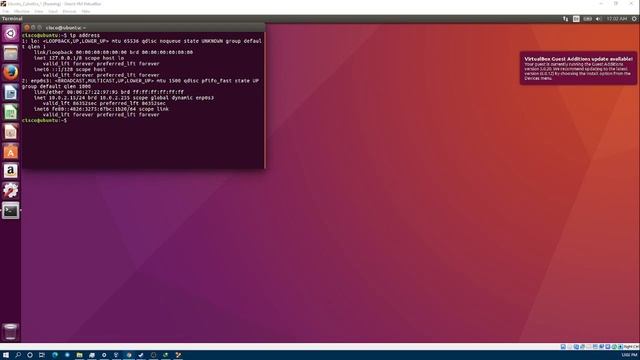Click the 'inet 10.0.2.15/24' address line

pyautogui.click(x=124, y=98)
